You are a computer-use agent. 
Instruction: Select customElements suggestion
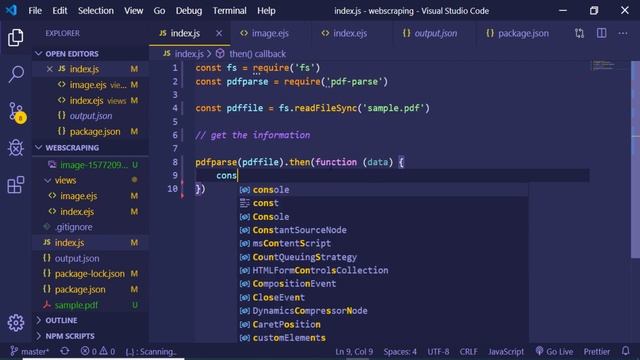(383, 338)
